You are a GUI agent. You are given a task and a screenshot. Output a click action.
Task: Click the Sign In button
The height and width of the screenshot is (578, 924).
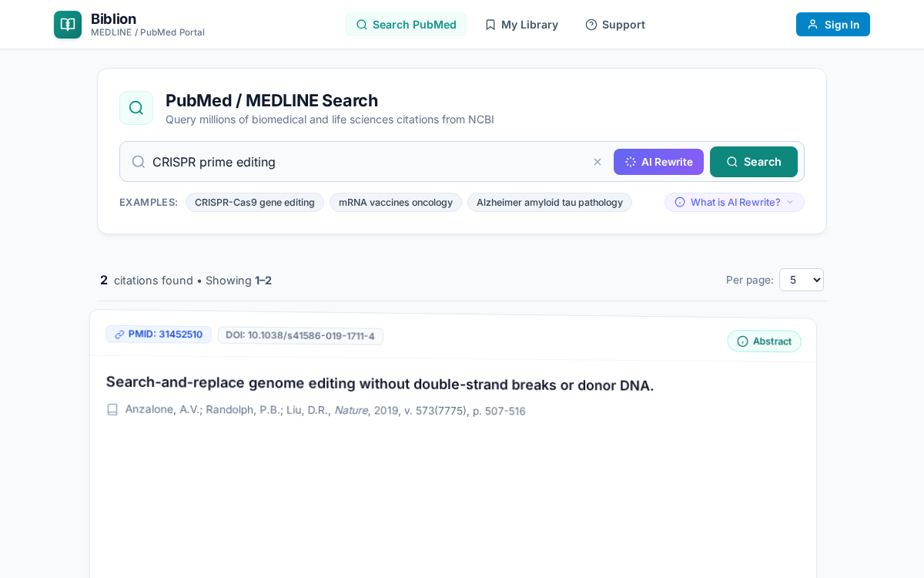(x=833, y=25)
